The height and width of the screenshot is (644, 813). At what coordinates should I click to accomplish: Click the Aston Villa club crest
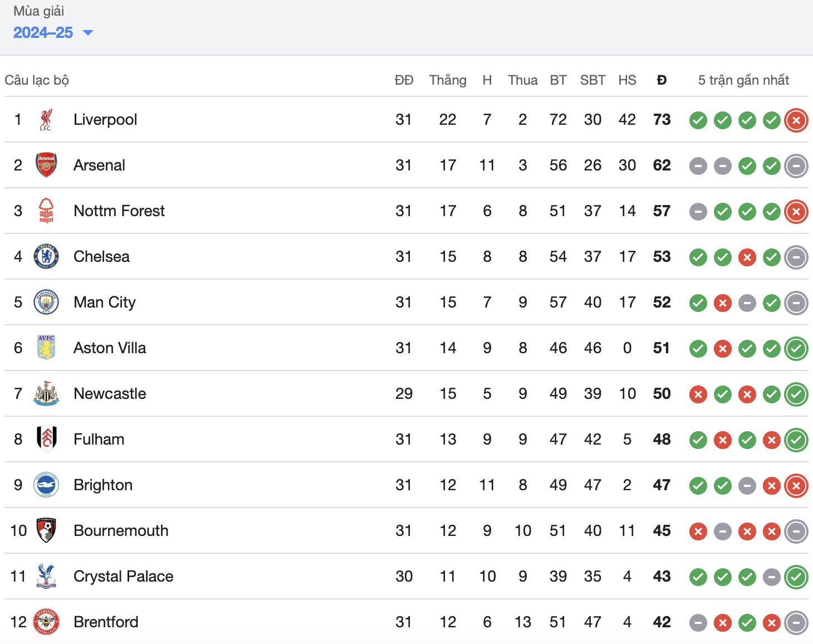[x=46, y=348]
